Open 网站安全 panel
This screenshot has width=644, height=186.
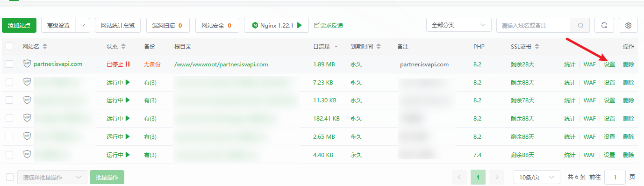(217, 25)
